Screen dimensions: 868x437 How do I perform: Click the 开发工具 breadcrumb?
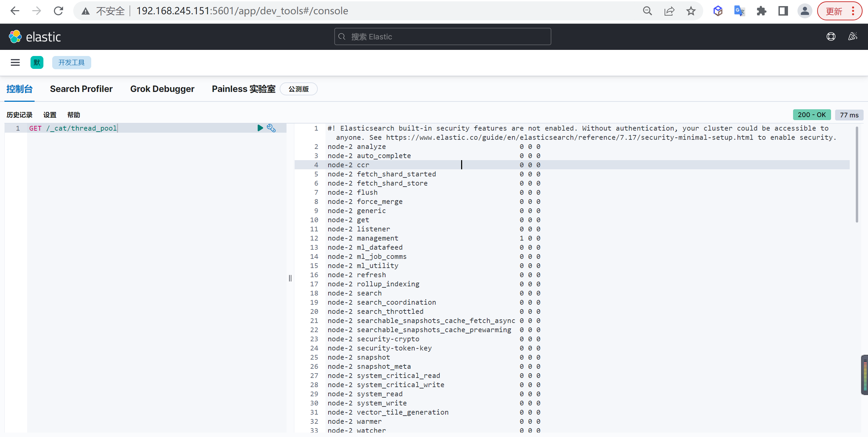coord(72,62)
